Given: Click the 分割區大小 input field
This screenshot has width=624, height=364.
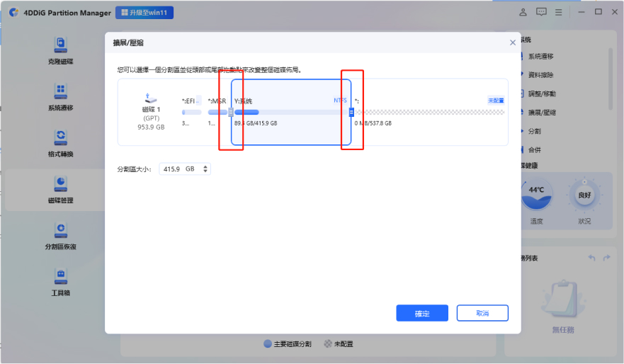Looking at the screenshot, I should tap(185, 169).
